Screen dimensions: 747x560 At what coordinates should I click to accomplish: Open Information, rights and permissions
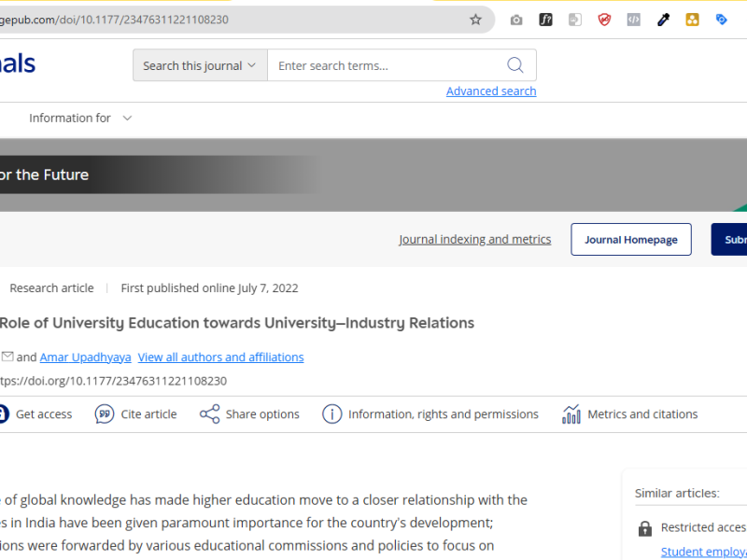coord(430,414)
